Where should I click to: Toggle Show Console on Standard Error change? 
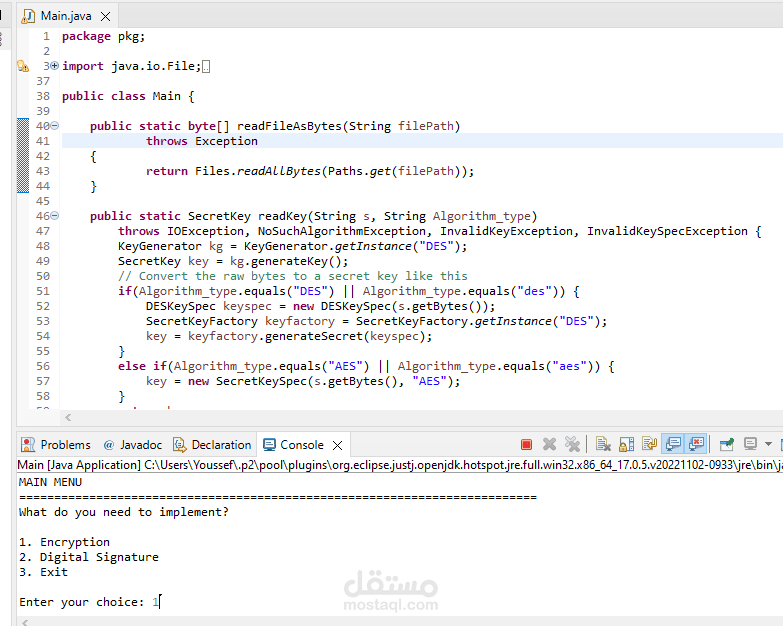pyautogui.click(x=696, y=444)
